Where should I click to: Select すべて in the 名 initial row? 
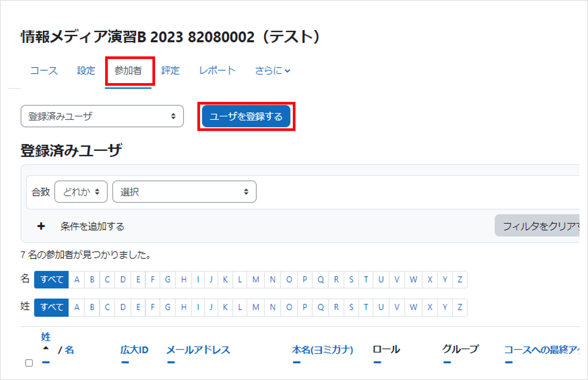pyautogui.click(x=51, y=280)
